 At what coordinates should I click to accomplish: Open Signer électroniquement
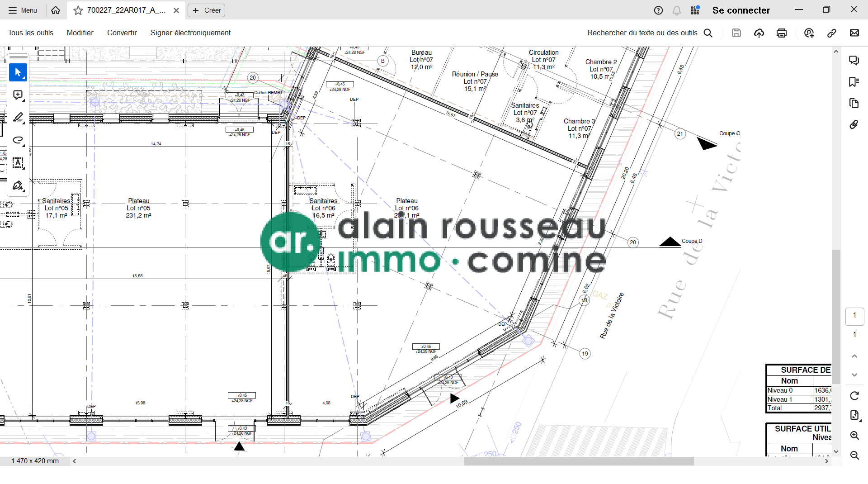[190, 33]
